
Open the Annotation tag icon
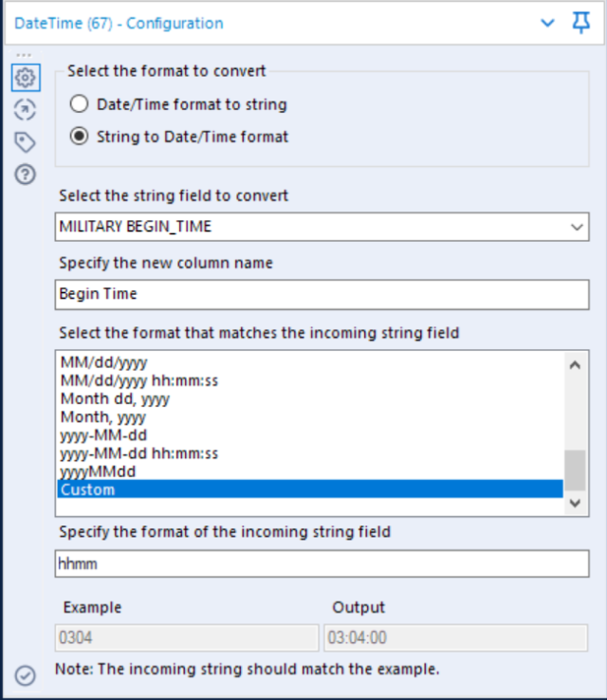click(x=25, y=142)
